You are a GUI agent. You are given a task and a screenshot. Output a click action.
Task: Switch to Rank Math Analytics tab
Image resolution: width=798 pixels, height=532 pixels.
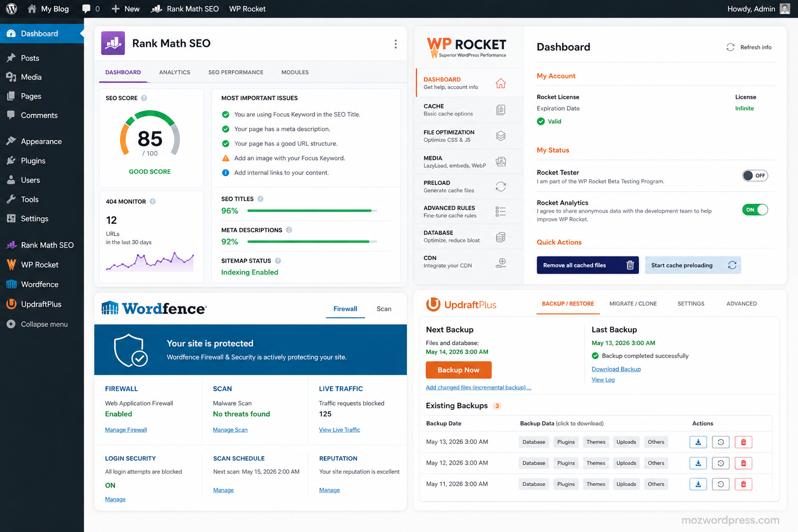click(175, 72)
